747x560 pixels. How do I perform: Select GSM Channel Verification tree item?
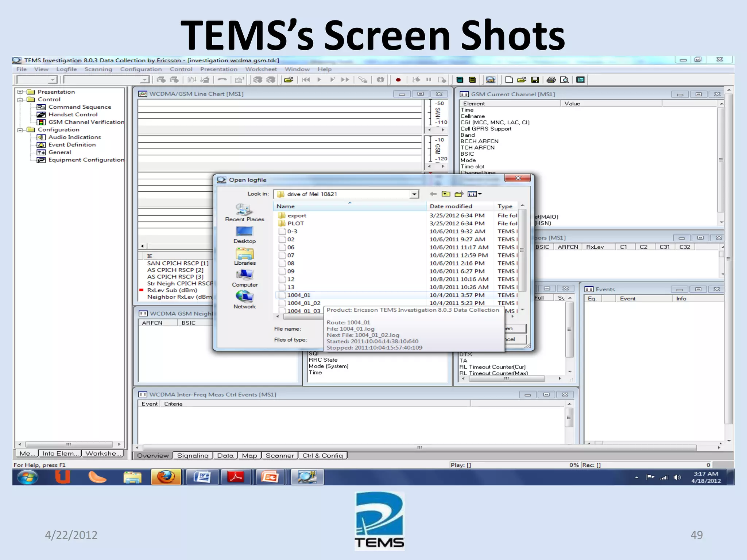tap(86, 122)
